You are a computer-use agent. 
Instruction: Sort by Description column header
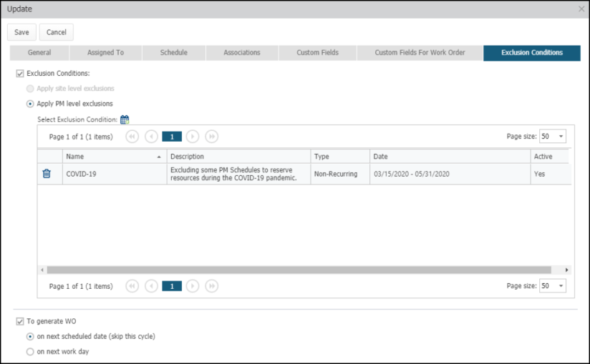[238, 157]
